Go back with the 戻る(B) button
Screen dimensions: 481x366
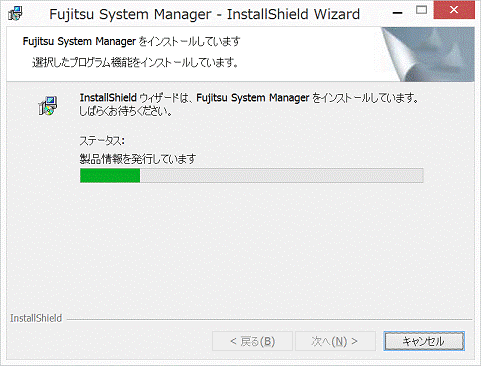click(x=252, y=341)
